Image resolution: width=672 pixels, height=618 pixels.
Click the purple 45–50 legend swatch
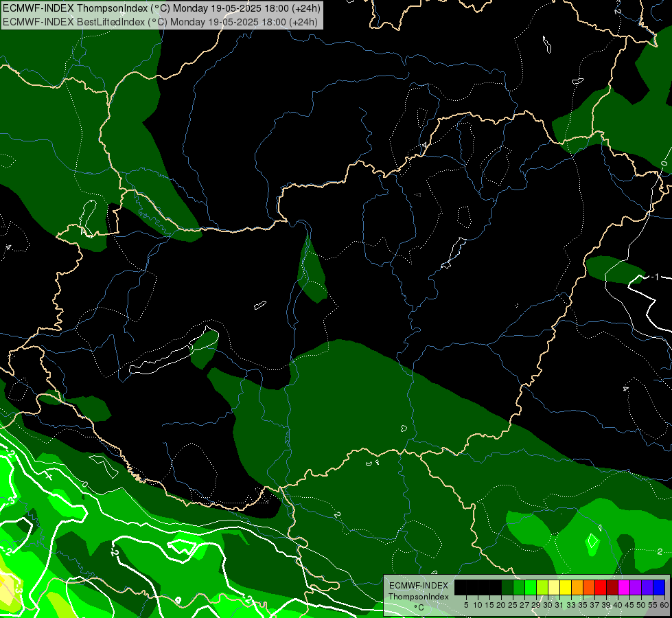636,587
